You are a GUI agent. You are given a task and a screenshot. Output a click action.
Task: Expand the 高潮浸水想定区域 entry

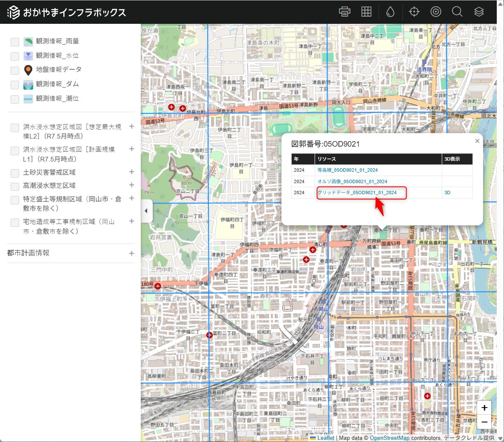(131, 185)
